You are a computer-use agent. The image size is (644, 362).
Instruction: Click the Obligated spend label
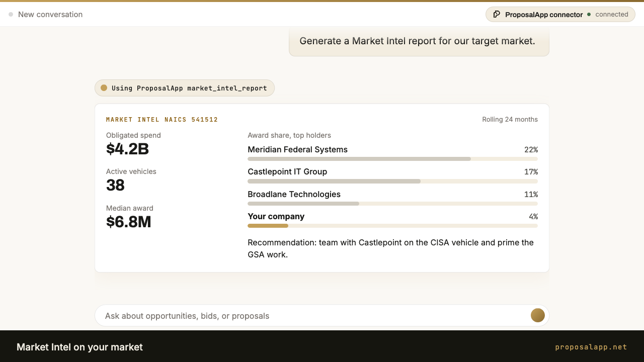[x=133, y=135]
